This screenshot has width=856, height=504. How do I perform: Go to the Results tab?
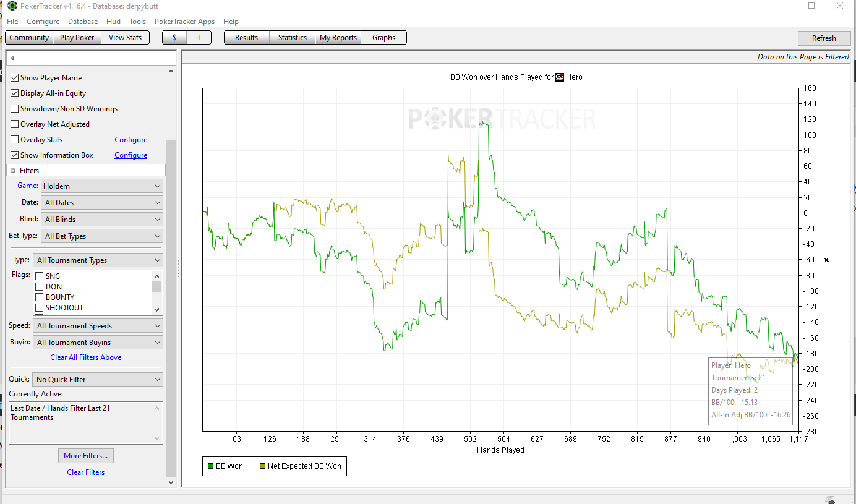(246, 38)
